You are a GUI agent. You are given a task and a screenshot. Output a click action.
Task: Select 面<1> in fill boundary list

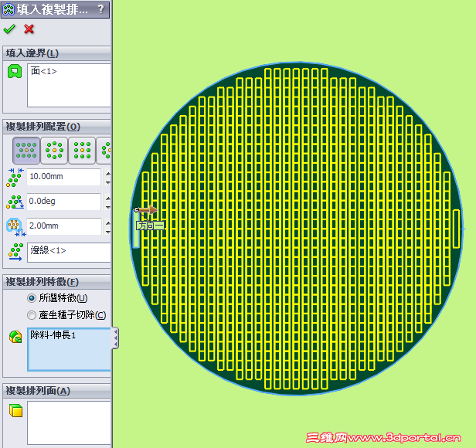click(44, 71)
